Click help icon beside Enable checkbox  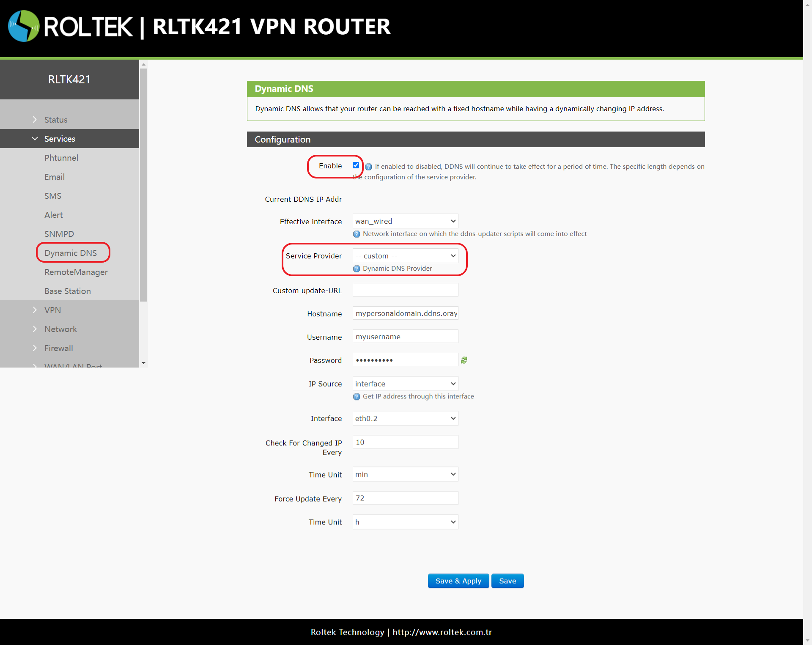coord(368,167)
